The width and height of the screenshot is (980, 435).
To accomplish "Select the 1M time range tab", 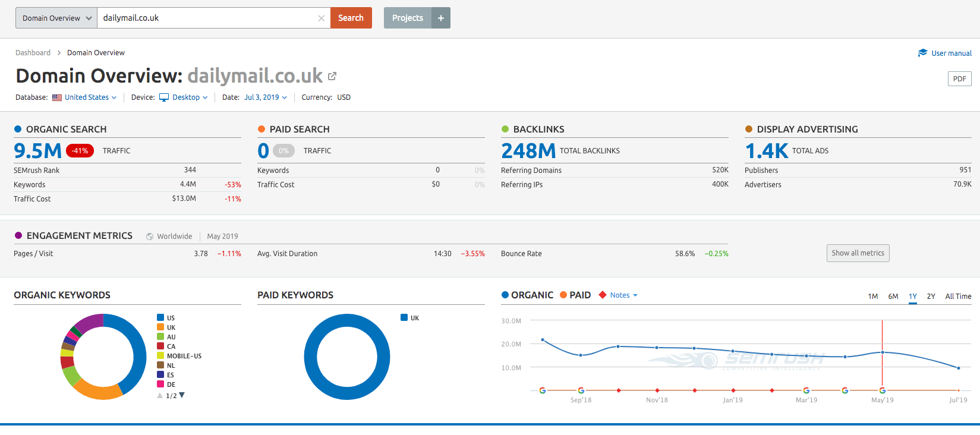I will click(x=873, y=297).
